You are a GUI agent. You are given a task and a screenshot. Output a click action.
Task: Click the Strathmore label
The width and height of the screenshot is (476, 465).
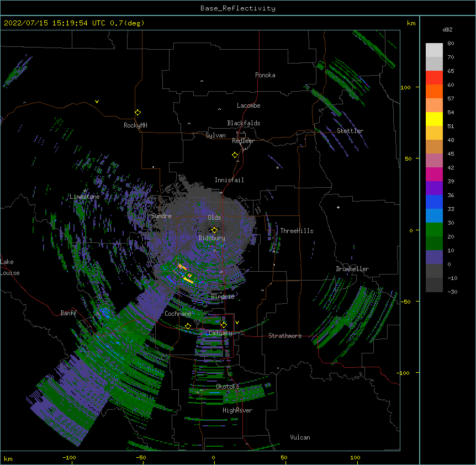pyautogui.click(x=285, y=336)
